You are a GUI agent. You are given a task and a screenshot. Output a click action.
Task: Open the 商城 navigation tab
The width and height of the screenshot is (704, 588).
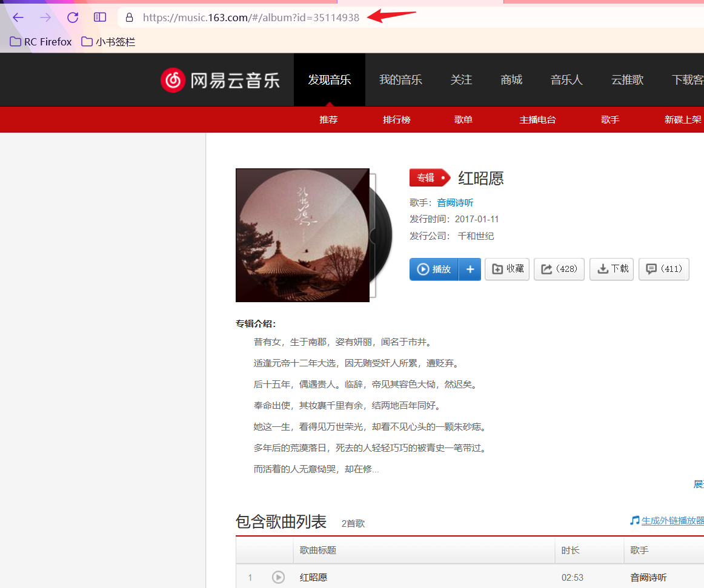511,80
